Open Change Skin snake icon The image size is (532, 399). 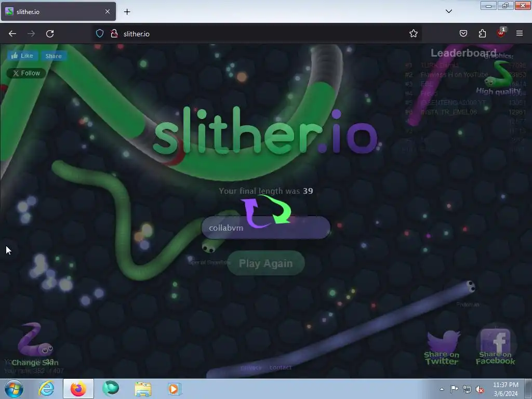(x=35, y=344)
